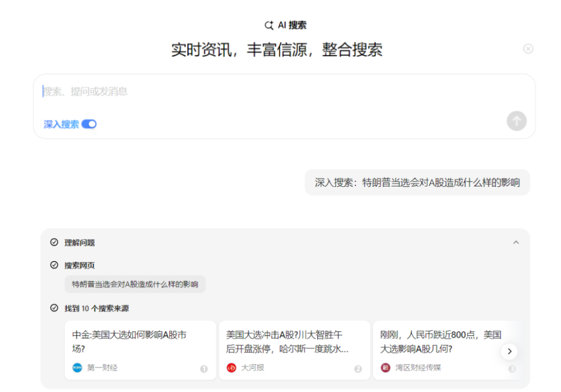Select the user question bubble about A股影响
Screen dimensions: 561x392
(417, 182)
